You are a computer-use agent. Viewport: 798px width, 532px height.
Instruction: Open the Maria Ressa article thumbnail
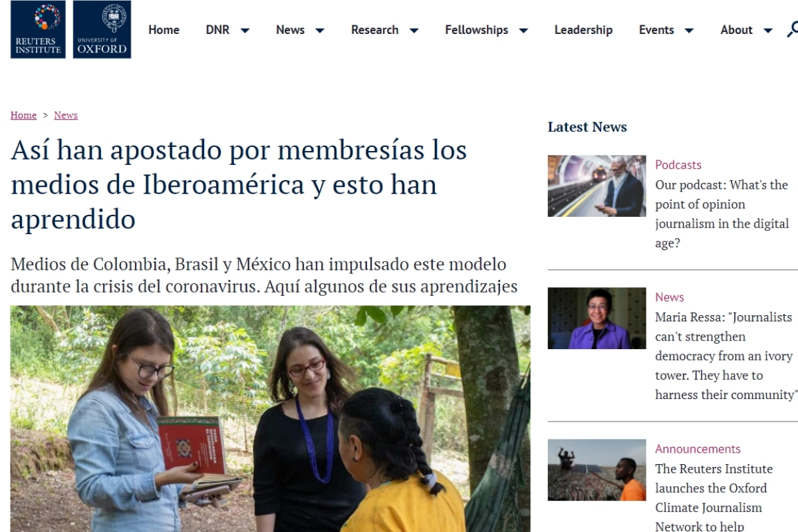597,319
